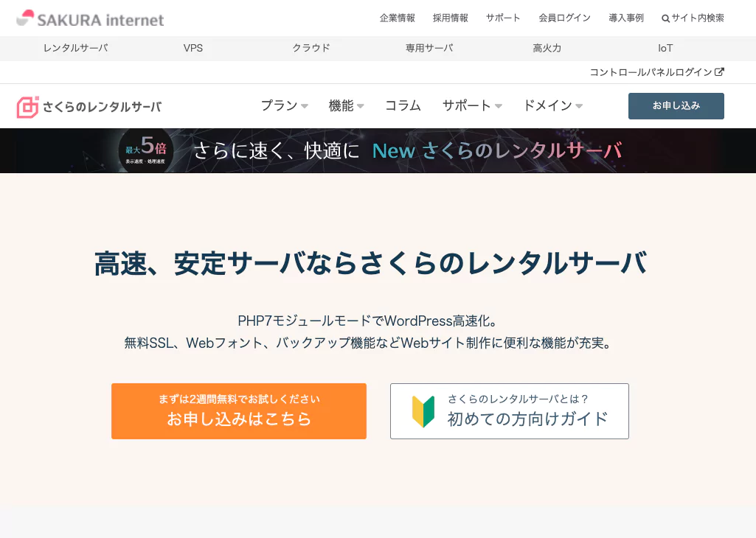This screenshot has width=756, height=538.
Task: Click the さくらのレンタルサーバ pink logo icon
Action: [x=27, y=107]
